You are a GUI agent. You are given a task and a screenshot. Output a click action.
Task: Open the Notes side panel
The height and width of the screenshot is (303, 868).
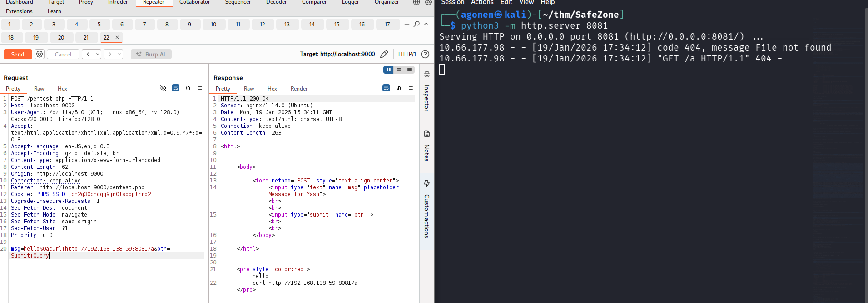(427, 147)
